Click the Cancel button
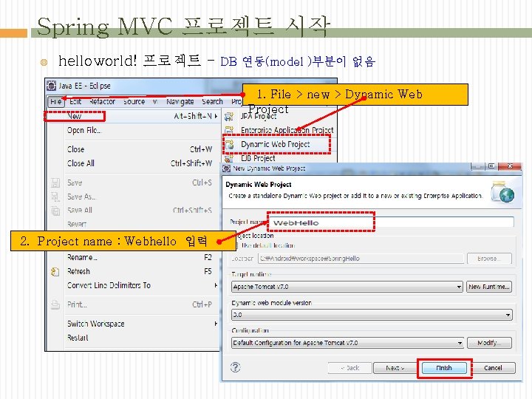 click(493, 368)
